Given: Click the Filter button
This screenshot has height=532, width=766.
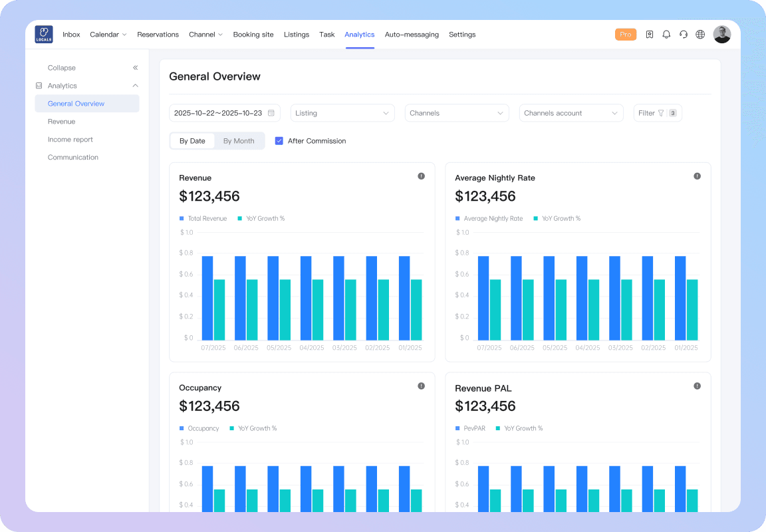Looking at the screenshot, I should [658, 113].
